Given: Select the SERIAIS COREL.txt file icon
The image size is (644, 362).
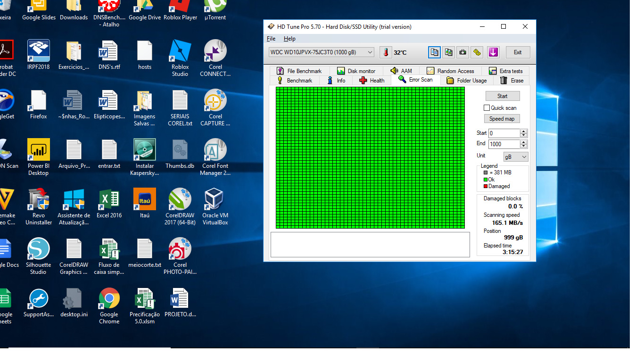Looking at the screenshot, I should point(180,108).
